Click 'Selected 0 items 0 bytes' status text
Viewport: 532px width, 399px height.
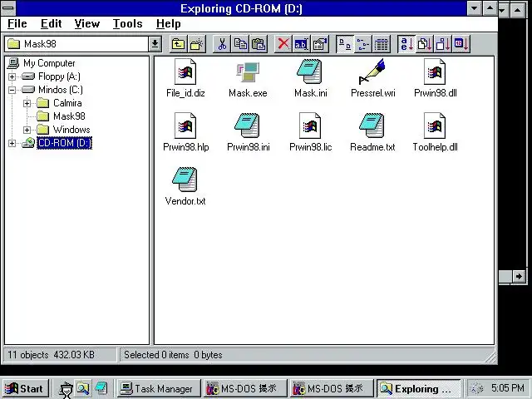[x=173, y=355]
